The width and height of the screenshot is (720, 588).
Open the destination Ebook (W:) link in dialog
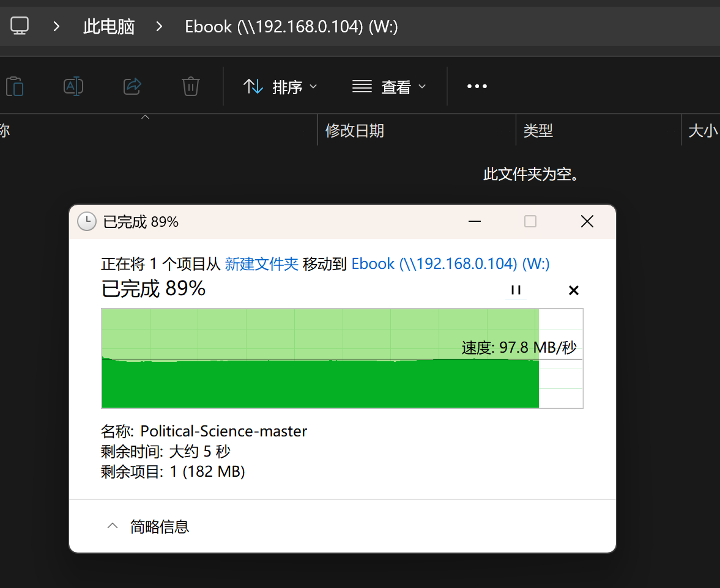pos(450,263)
